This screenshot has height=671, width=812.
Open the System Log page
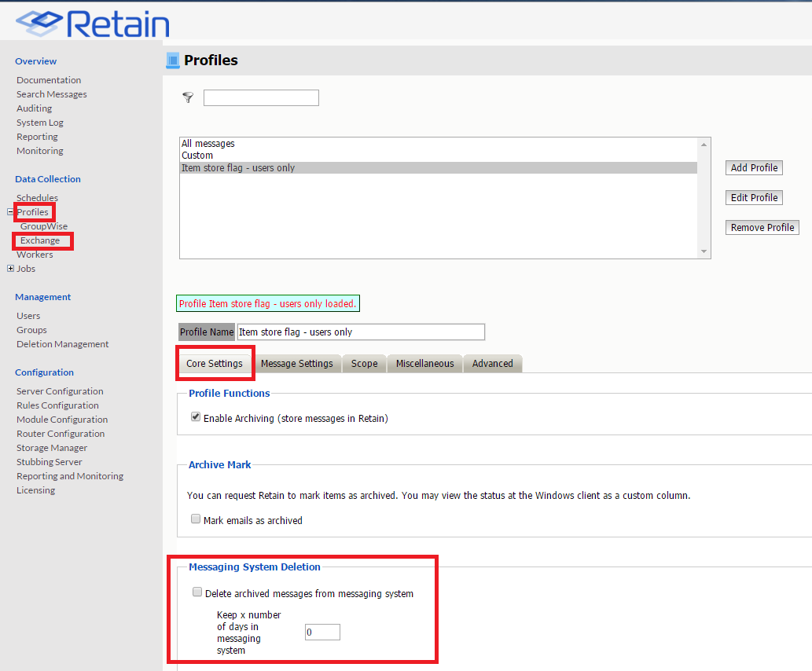point(40,123)
